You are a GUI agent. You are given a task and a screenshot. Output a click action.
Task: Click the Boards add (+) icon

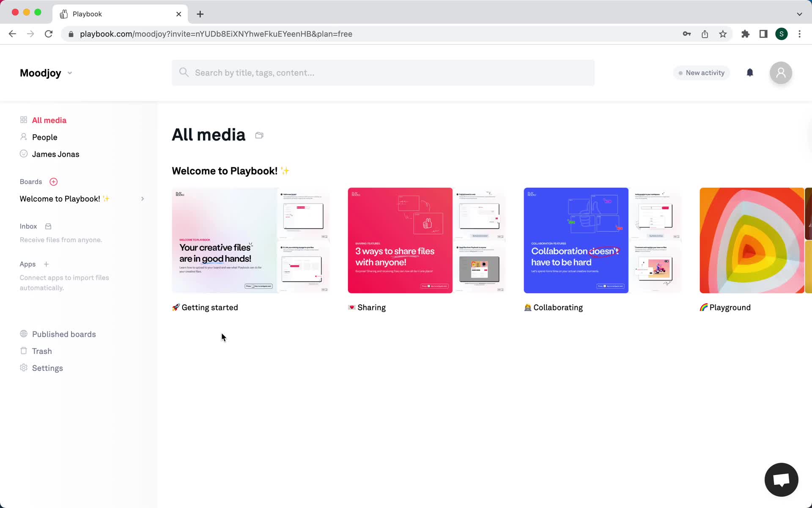(x=54, y=182)
